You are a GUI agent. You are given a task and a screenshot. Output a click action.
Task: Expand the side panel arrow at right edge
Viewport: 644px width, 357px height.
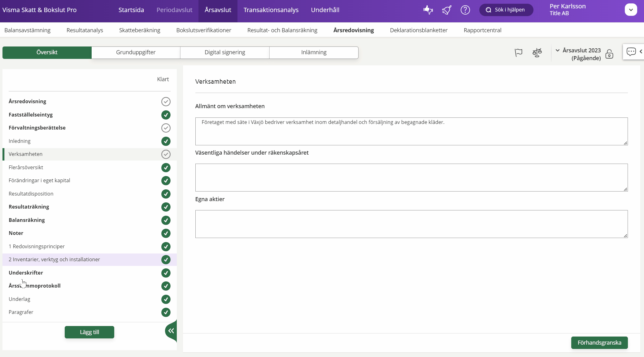coord(641,51)
